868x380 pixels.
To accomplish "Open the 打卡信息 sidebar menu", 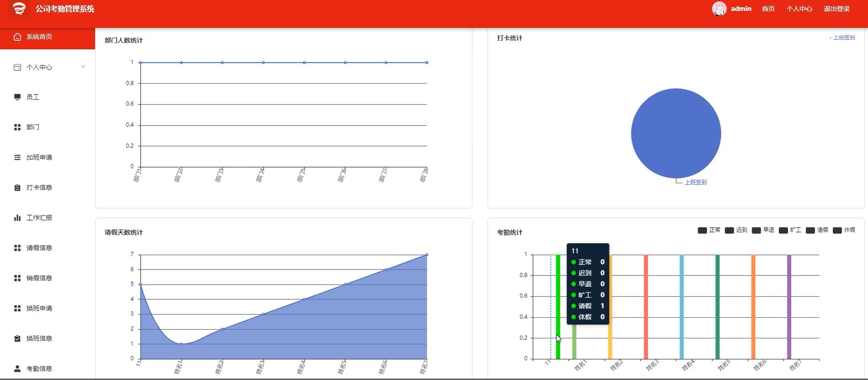I will 48,187.
